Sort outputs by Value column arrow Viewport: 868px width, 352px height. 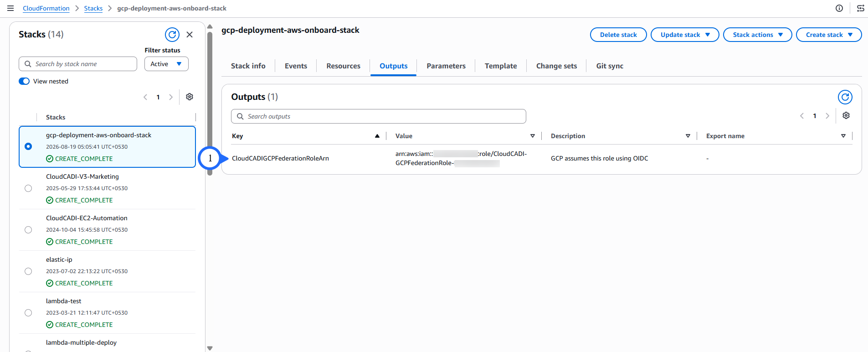[533, 136]
